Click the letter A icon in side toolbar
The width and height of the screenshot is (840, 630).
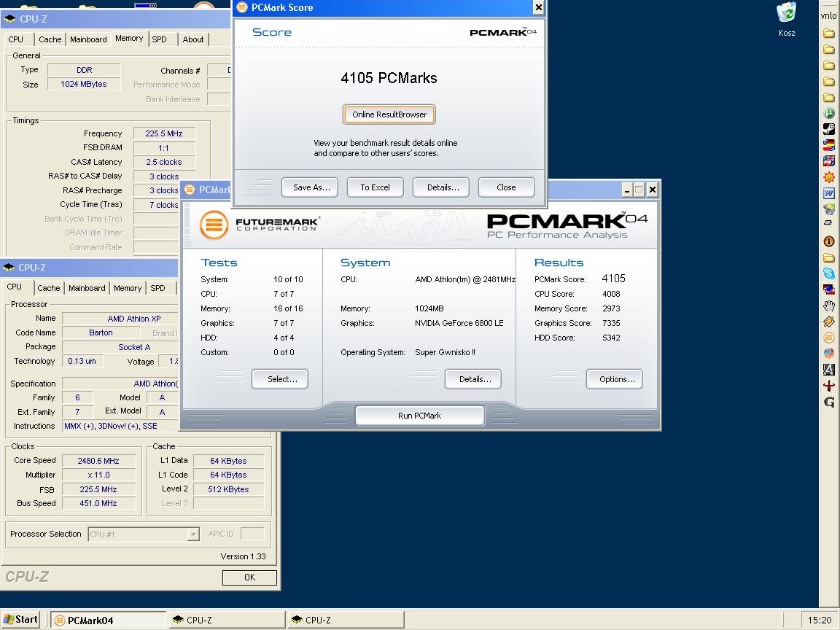tap(829, 369)
